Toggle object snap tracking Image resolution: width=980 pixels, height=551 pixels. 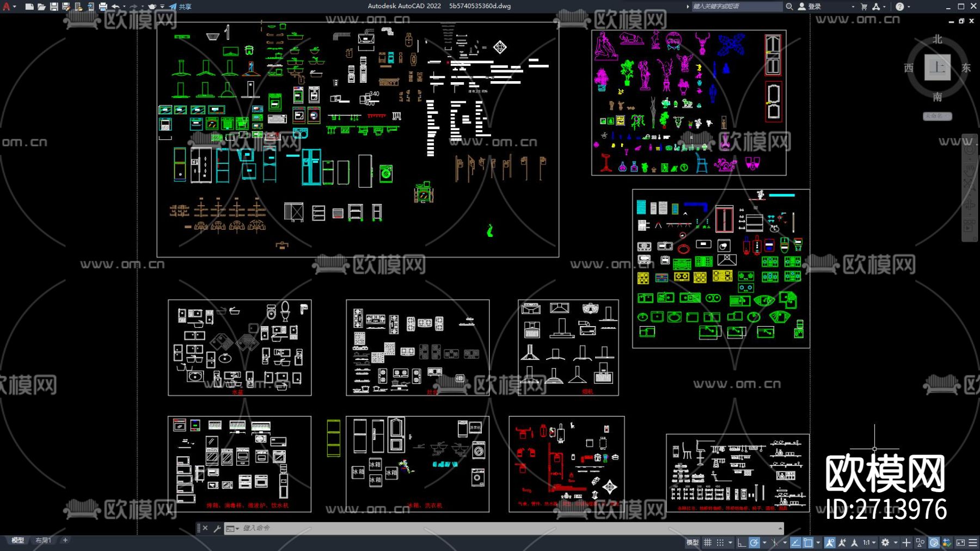(x=795, y=542)
